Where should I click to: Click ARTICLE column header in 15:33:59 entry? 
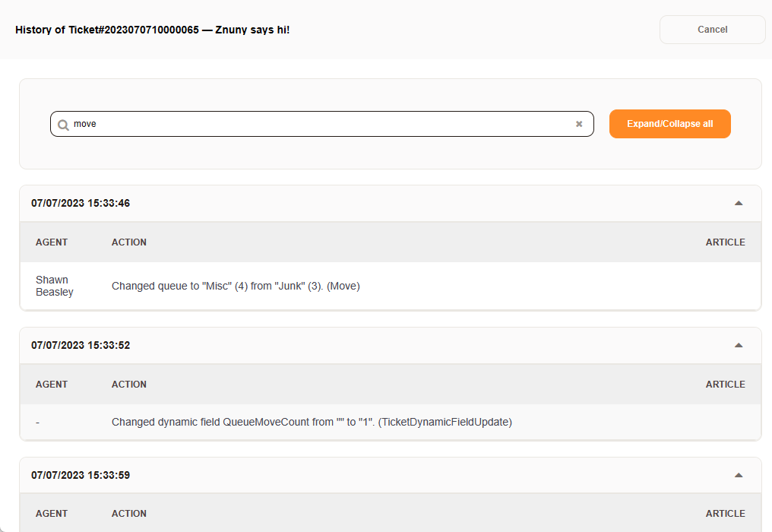(725, 514)
